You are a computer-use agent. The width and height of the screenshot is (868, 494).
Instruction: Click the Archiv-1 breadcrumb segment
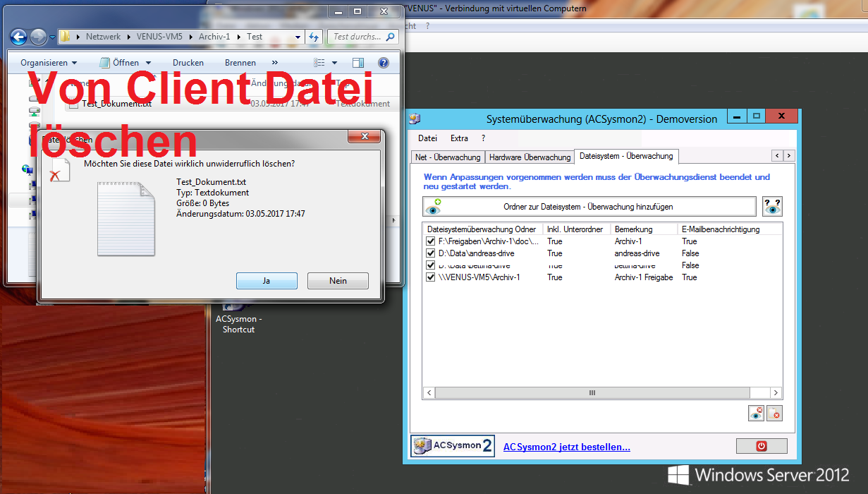[216, 37]
